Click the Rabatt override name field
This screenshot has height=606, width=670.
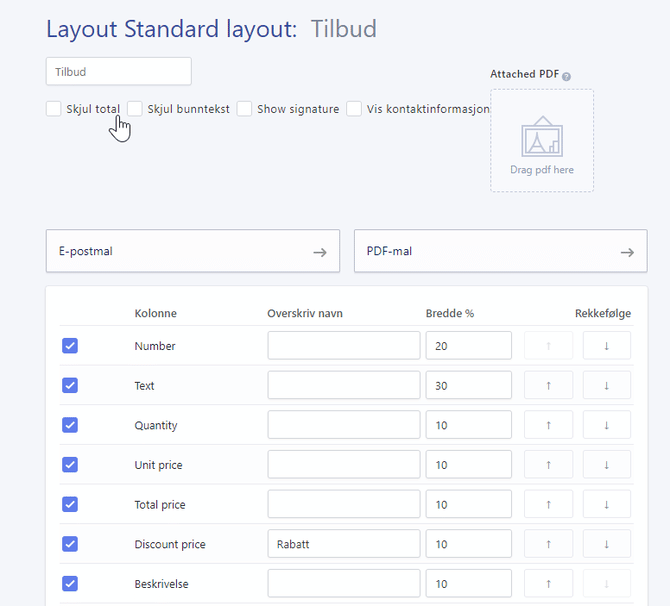(x=343, y=544)
